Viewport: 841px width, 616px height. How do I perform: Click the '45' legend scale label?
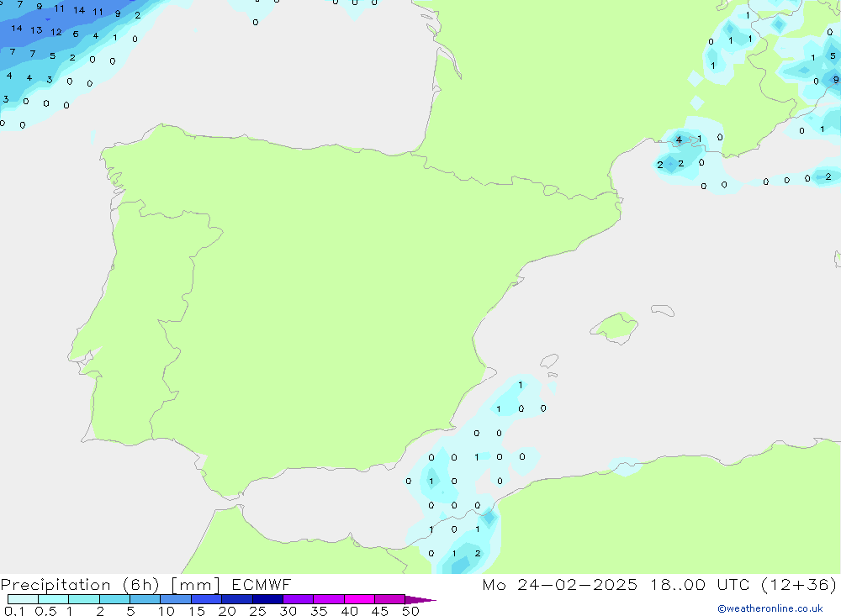[x=380, y=611]
